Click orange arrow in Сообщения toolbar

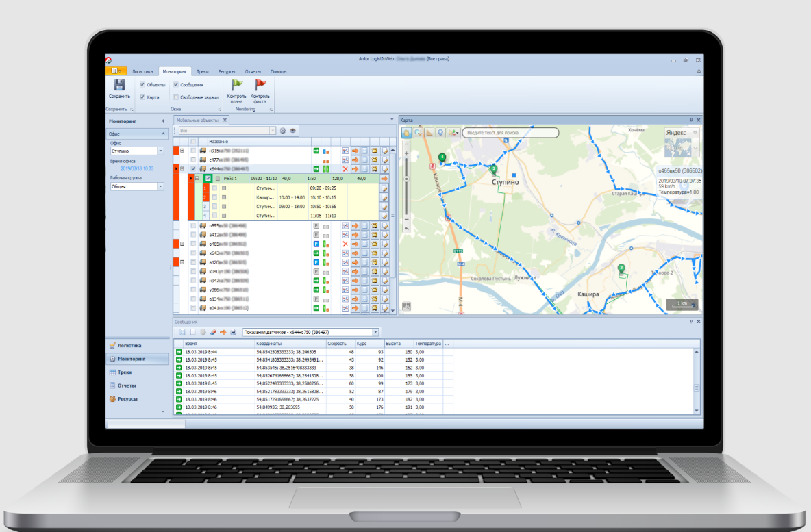click(223, 333)
